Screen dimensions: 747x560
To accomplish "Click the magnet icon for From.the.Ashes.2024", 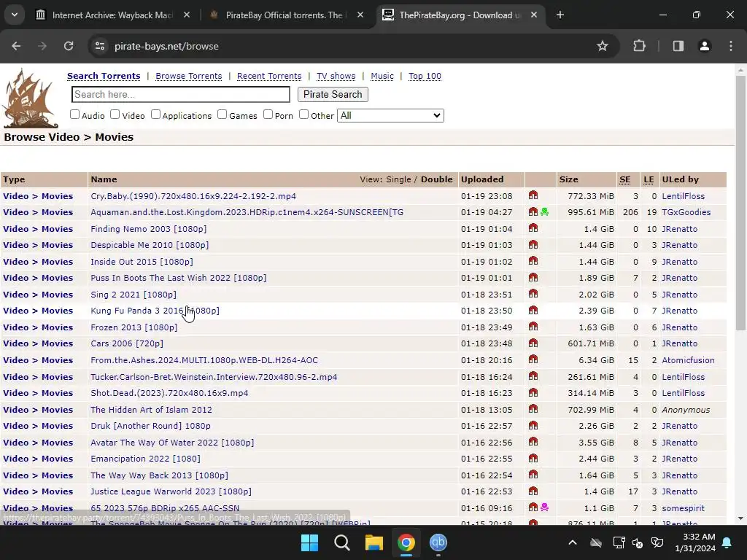I will (533, 359).
